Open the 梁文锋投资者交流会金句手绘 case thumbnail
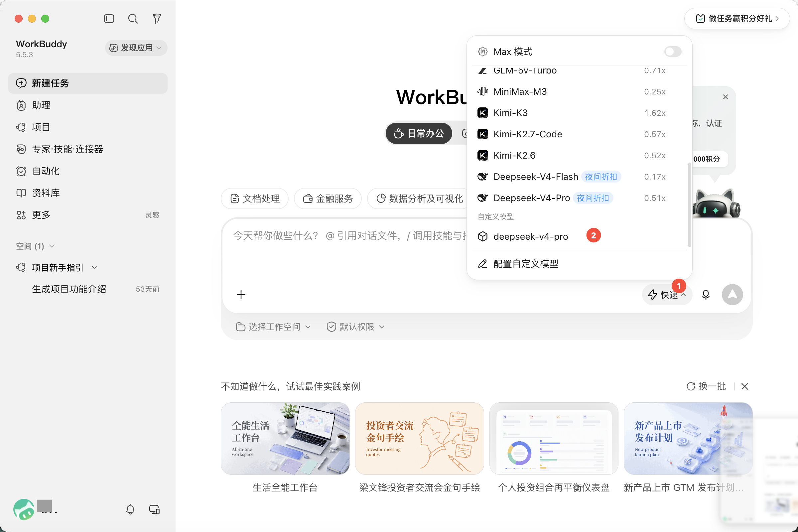The width and height of the screenshot is (798, 532). pyautogui.click(x=419, y=438)
